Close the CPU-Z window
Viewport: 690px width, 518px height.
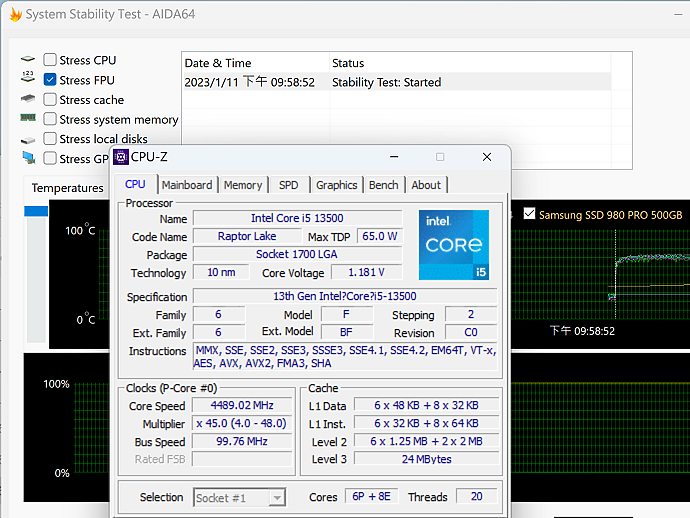tap(487, 157)
